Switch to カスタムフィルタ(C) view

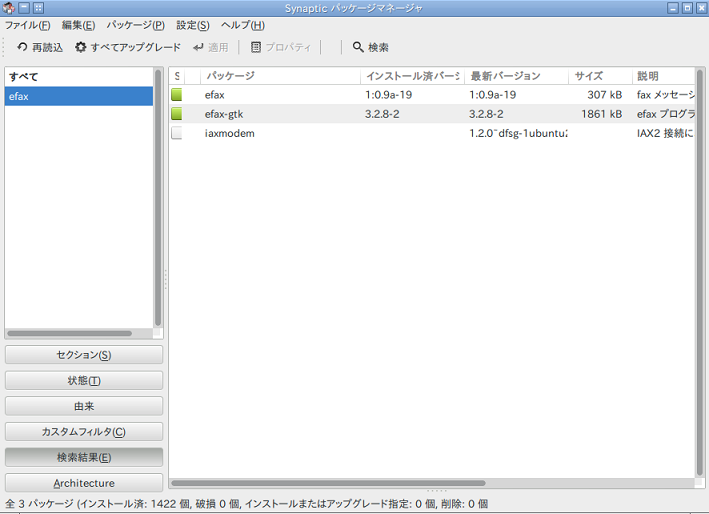pos(84,432)
